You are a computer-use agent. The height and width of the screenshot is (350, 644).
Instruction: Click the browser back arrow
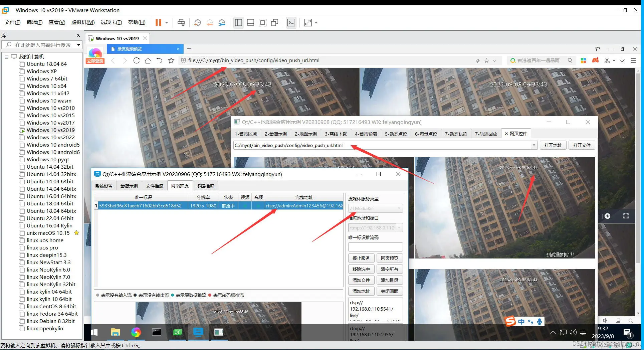tap(113, 60)
